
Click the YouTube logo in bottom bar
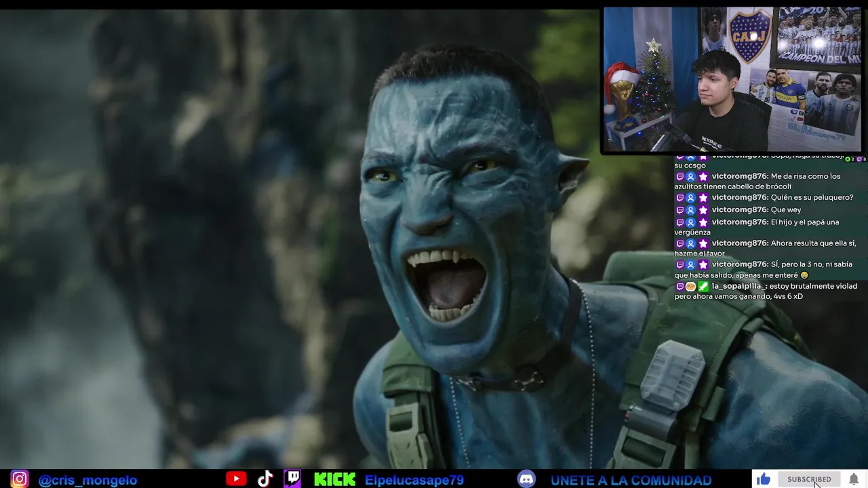coord(236,479)
